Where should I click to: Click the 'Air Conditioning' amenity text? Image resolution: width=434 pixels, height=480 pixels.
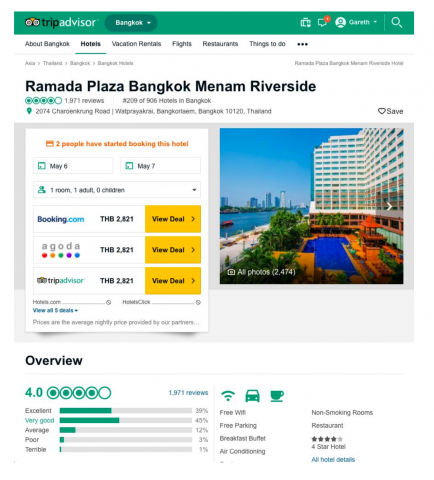click(x=242, y=451)
